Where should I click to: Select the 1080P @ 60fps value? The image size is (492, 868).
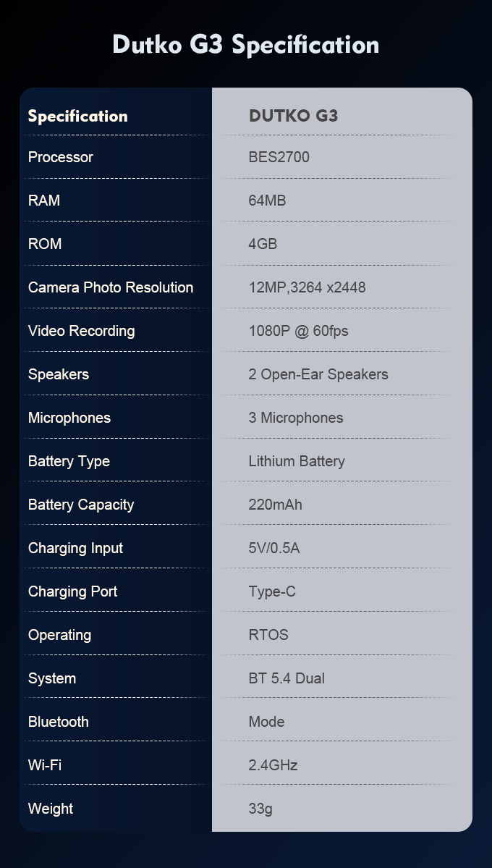298,331
